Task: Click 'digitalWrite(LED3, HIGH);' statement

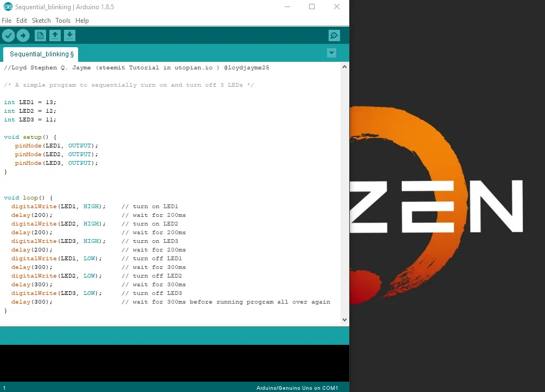Action: (59, 241)
